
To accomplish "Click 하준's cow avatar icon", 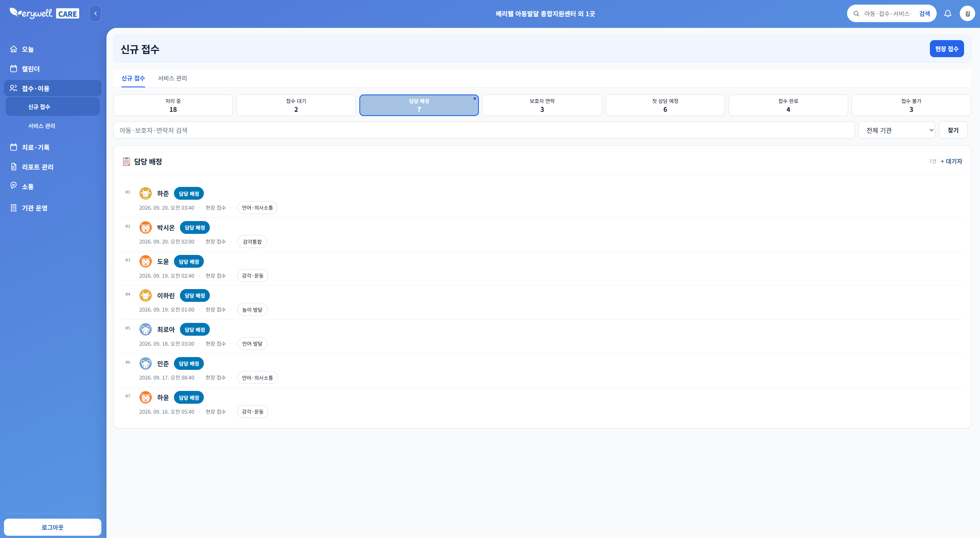I will coord(145,193).
